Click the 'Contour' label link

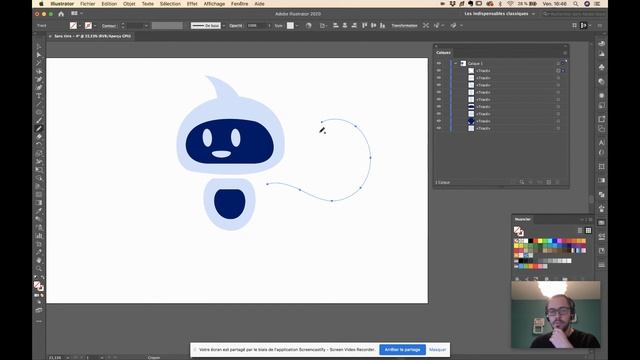click(x=109, y=26)
